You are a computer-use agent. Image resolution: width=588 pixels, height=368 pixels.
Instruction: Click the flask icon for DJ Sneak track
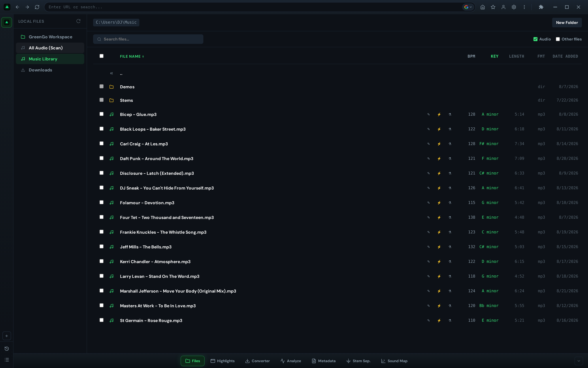pos(450,188)
